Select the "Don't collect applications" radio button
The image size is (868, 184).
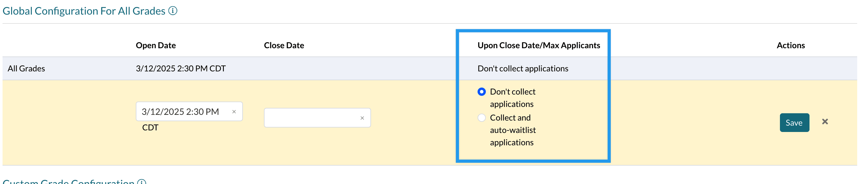tap(481, 92)
